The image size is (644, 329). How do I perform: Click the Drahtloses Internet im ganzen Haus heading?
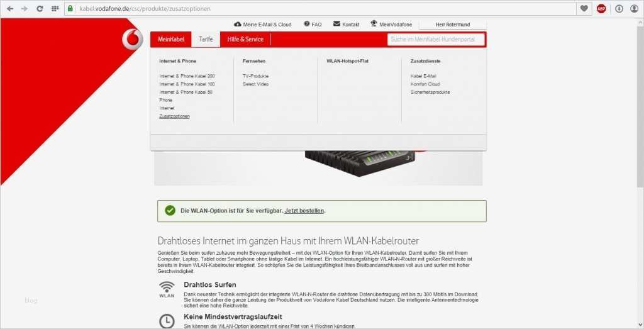288,240
